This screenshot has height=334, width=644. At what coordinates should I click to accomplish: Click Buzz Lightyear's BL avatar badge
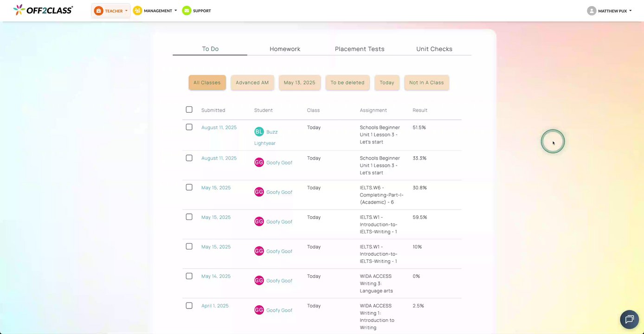click(259, 132)
